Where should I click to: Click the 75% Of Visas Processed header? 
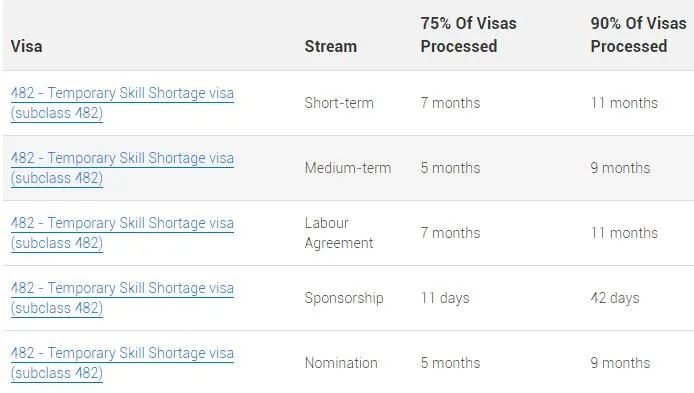pyautogui.click(x=468, y=35)
